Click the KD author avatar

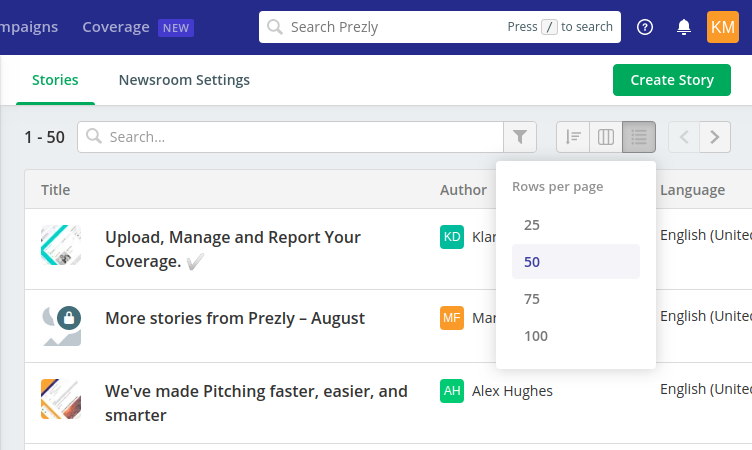coord(452,237)
